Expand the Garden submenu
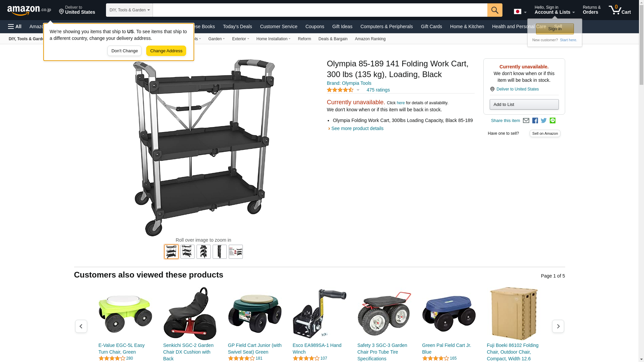The width and height of the screenshot is (644, 362). [x=216, y=39]
